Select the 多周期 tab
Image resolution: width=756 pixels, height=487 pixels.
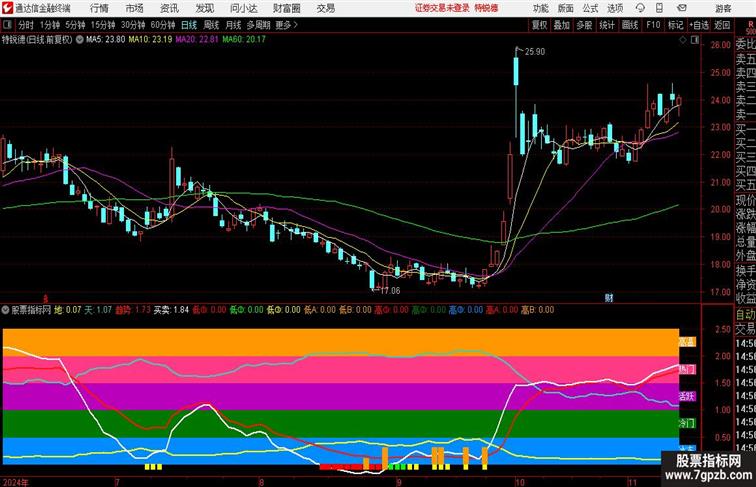coord(258,25)
